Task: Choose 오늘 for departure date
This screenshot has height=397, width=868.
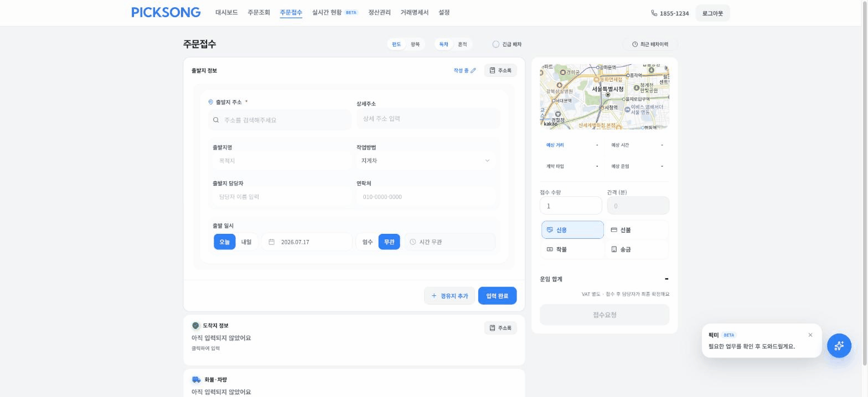Action: [224, 242]
